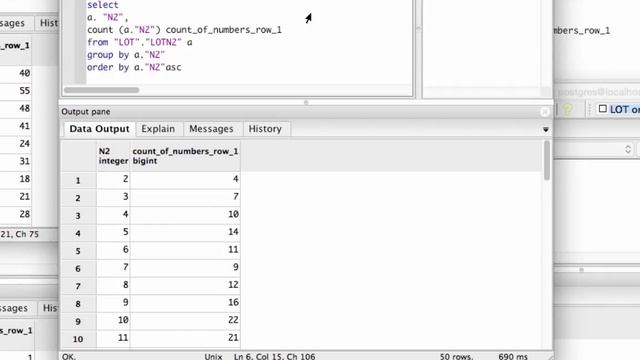Click count cell with value 14
This screenshot has width=640, height=360.
[185, 232]
